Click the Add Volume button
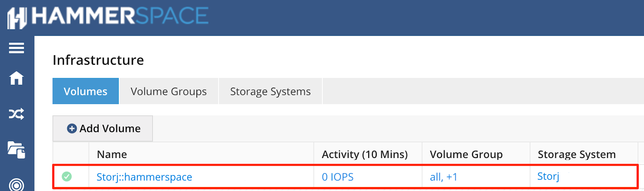This screenshot has width=644, height=191. tap(103, 128)
